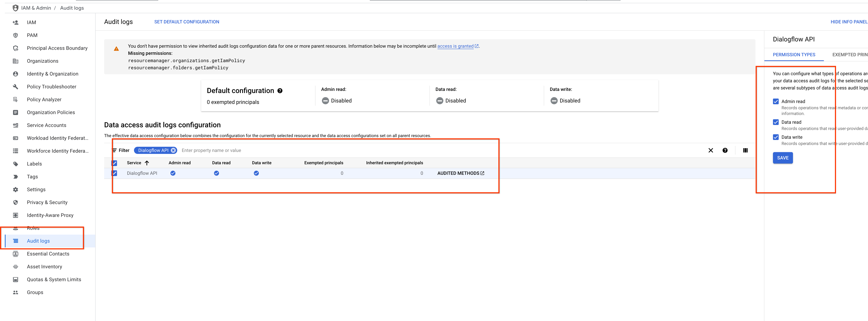Screen dimensions: 868x321
Task: Click the column display options icon
Action: 745,151
